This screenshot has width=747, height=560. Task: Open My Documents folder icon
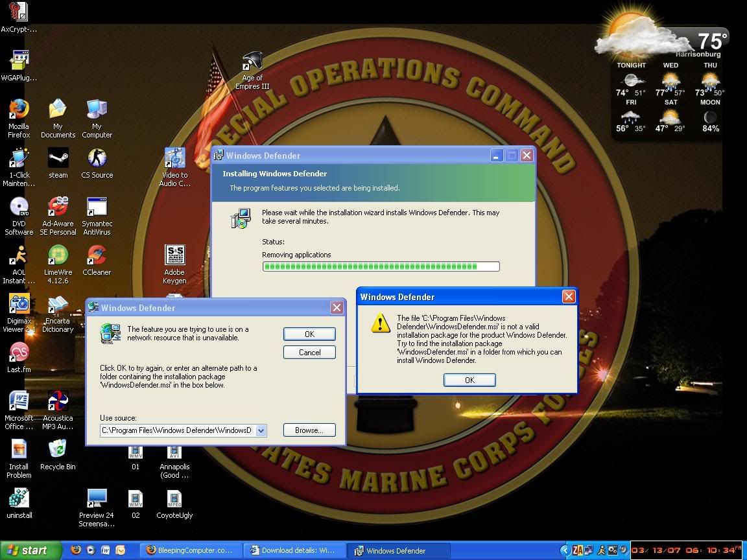tap(58, 117)
